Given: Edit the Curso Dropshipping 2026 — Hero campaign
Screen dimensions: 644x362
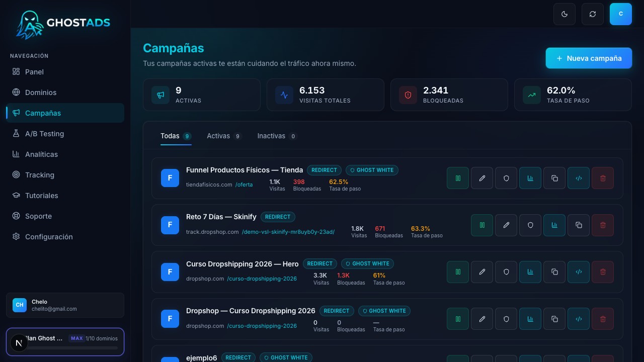Looking at the screenshot, I should 482,272.
